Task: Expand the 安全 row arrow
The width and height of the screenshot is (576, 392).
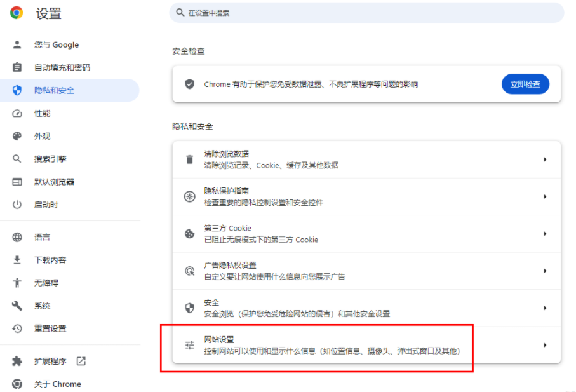Action: coord(545,308)
